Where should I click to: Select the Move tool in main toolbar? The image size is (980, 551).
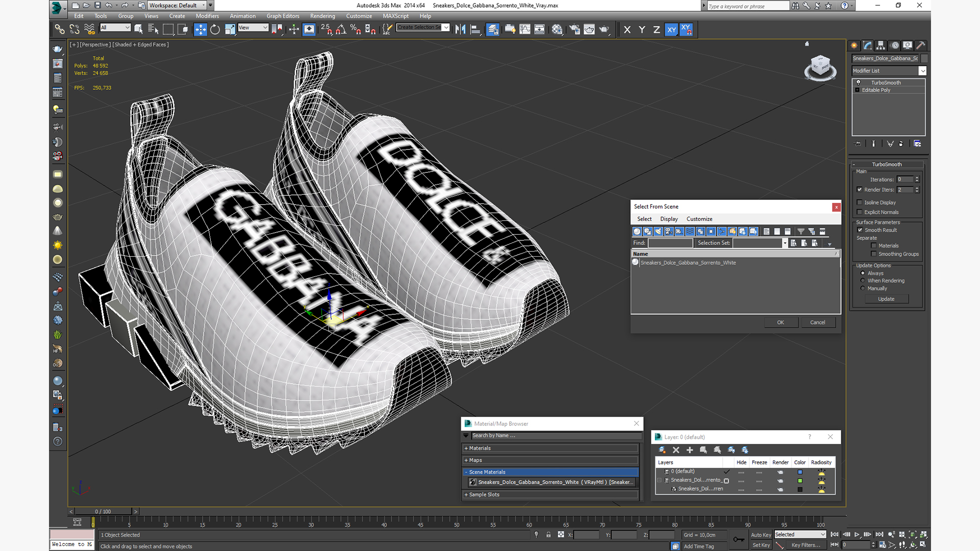tap(200, 30)
